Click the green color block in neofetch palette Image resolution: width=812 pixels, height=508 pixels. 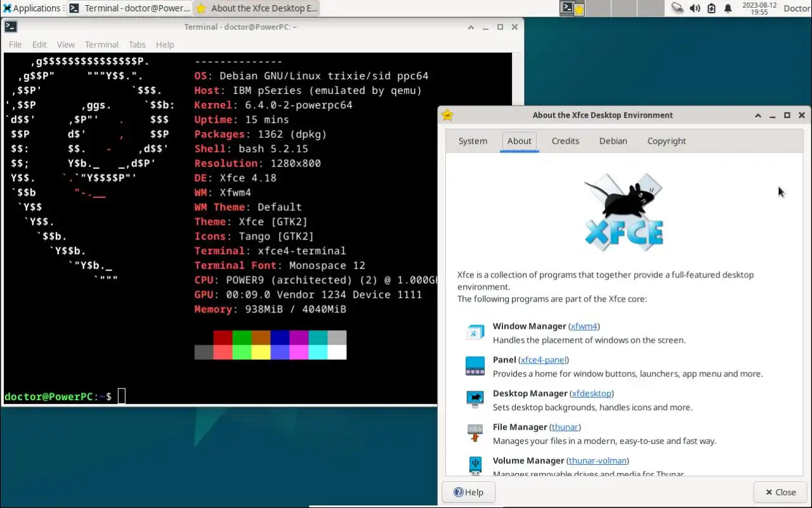[242, 337]
